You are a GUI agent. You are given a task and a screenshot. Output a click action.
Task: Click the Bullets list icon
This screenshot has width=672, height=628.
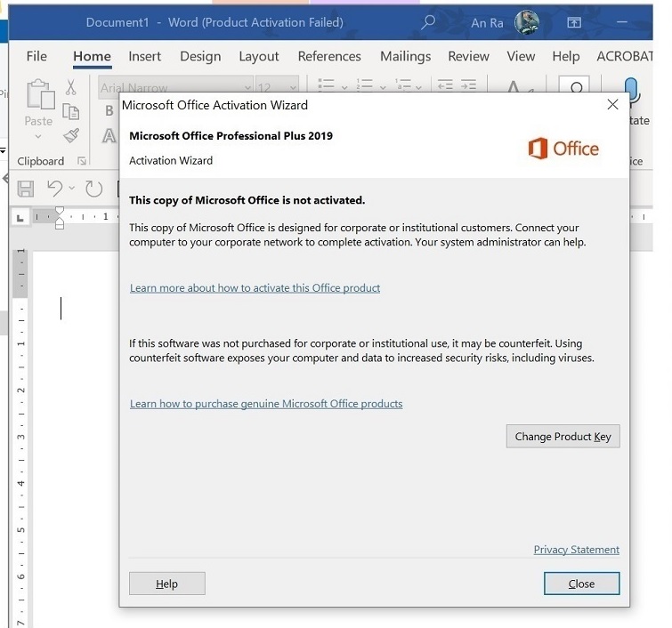pyautogui.click(x=326, y=85)
